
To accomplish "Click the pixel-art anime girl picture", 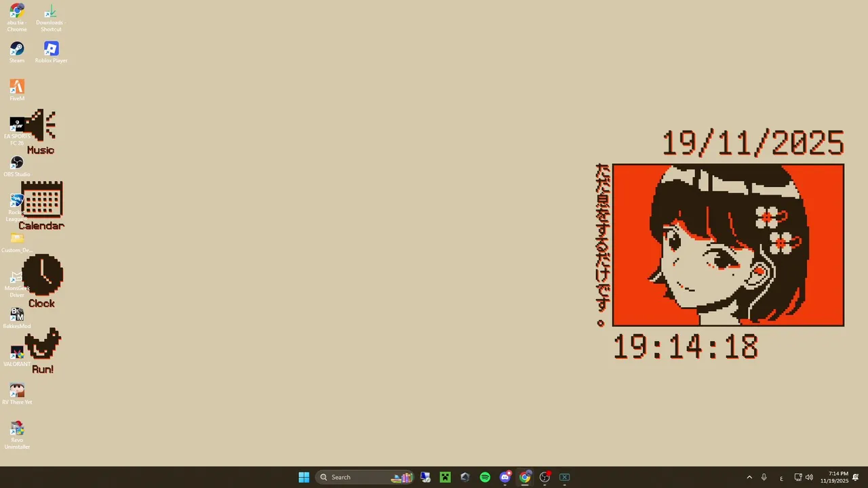I will click(x=728, y=245).
